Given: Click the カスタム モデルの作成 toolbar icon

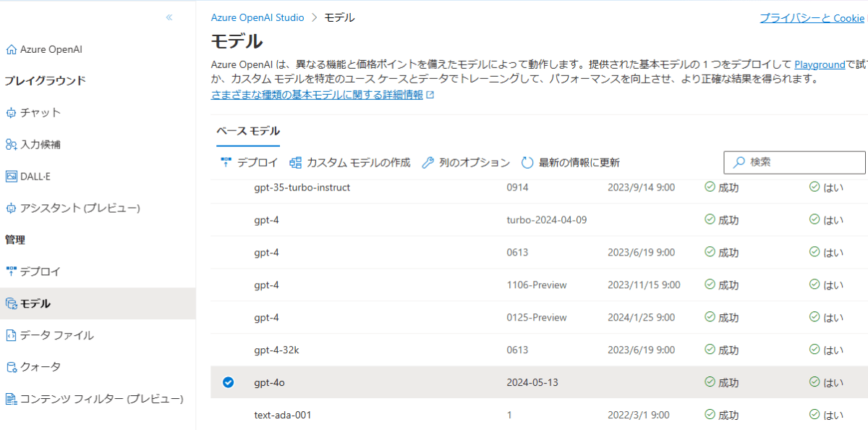Looking at the screenshot, I should 295,163.
